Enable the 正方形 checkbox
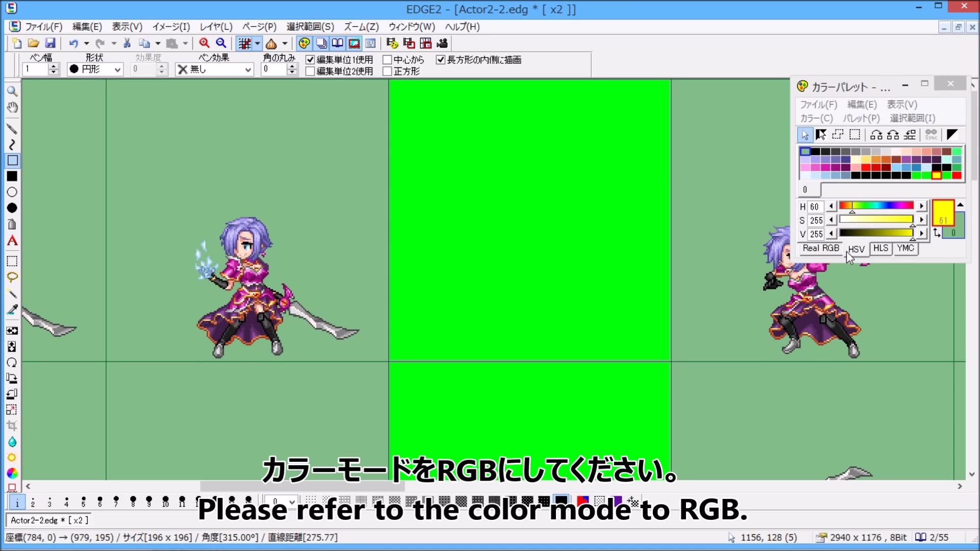This screenshot has width=980, height=551. pos(388,71)
